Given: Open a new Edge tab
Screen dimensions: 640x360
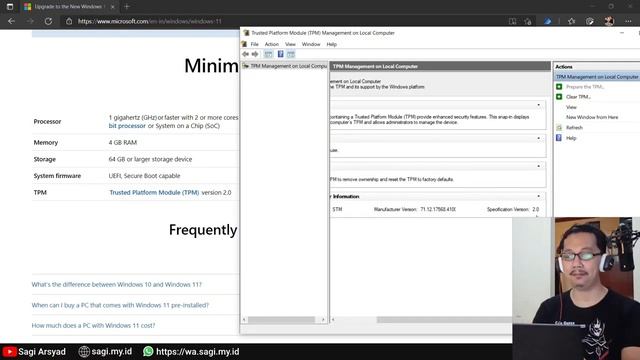Looking at the screenshot, I should [127, 7].
